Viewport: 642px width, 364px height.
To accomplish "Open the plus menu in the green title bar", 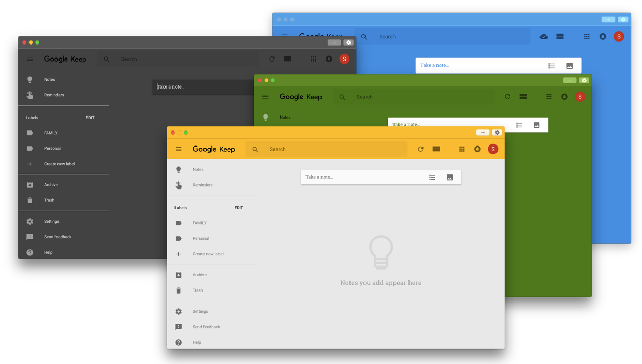I will pyautogui.click(x=570, y=80).
